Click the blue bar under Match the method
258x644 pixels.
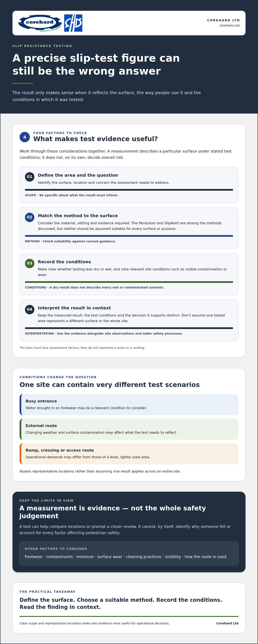(x=129, y=236)
